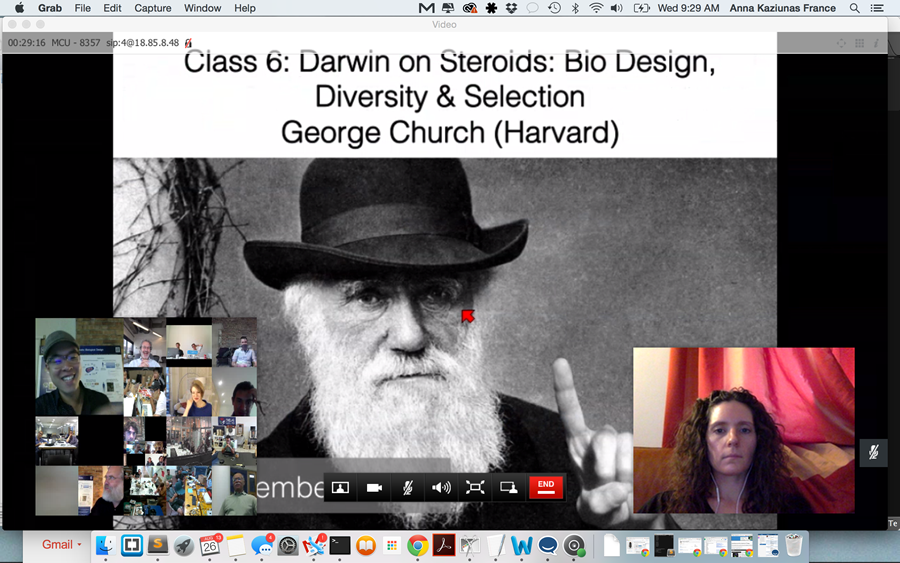This screenshot has height=563, width=900.
Task: Click the muted microphone indicator beside self-view
Action: tap(874, 453)
